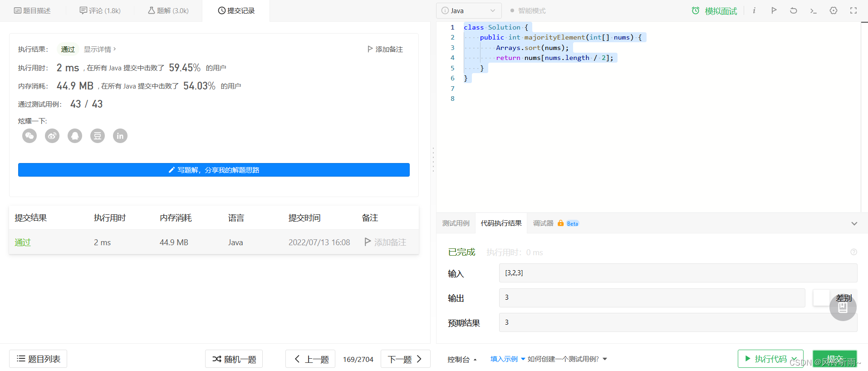Switch to the 评论 (1.8k) tab
This screenshot has height=371, width=868.
100,10
